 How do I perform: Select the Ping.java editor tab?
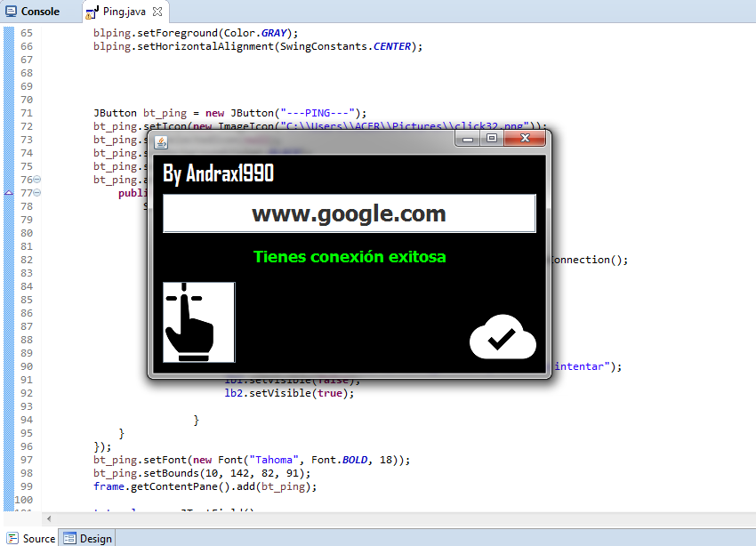124,12
